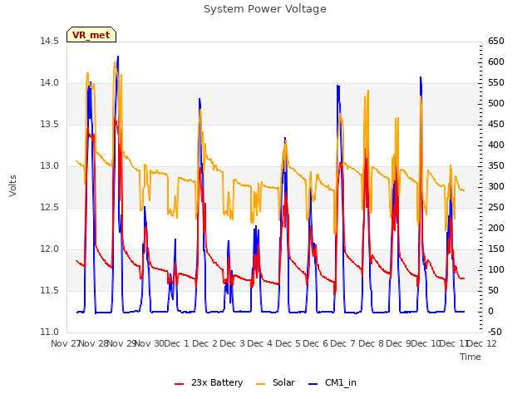The width and height of the screenshot is (532, 399).
Task: Click the Dec 4 date tick label
Action: pos(260,343)
